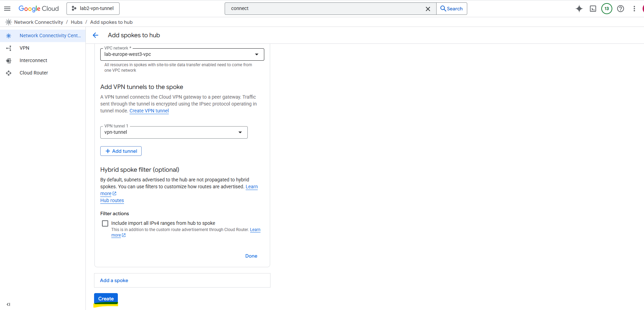This screenshot has height=310, width=644.
Task: Collapse the side navigation panel
Action: coord(8,304)
